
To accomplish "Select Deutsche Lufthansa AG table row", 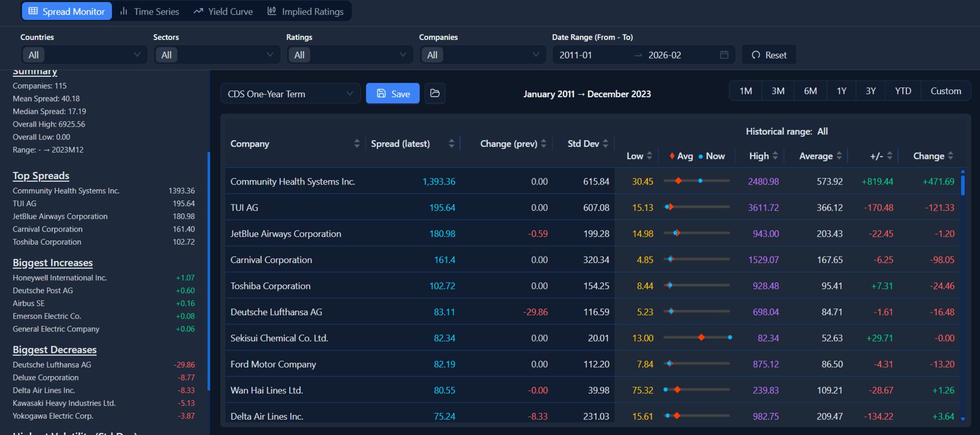I will (592, 312).
